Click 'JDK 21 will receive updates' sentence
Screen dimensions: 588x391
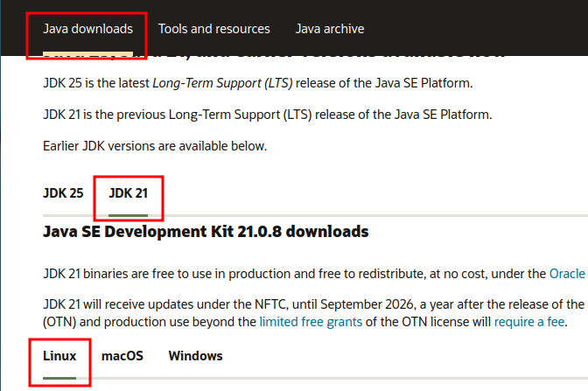(262, 304)
